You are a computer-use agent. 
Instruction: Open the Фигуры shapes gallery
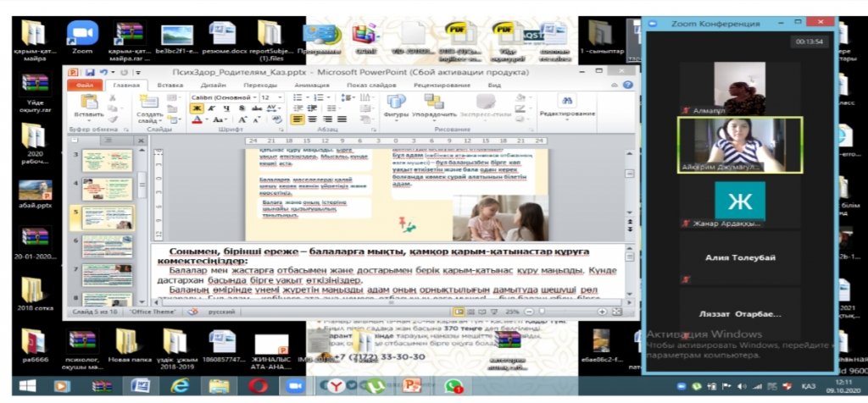397,106
